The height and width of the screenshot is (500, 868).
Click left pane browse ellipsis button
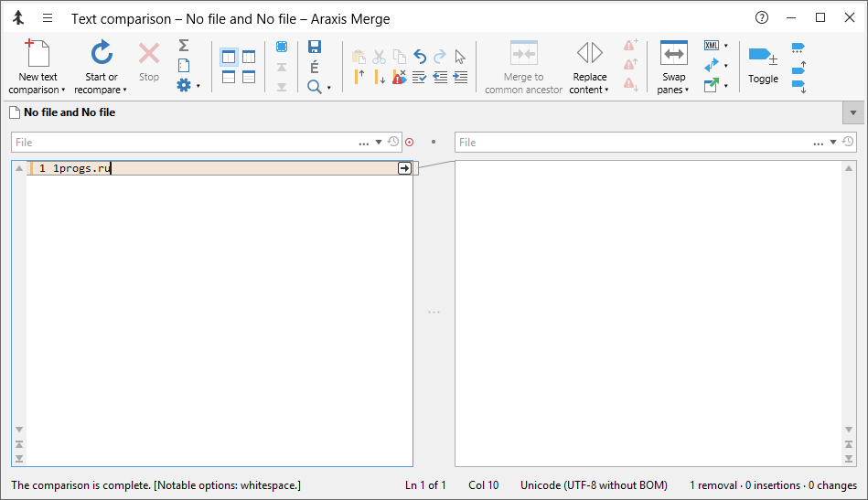click(x=364, y=143)
